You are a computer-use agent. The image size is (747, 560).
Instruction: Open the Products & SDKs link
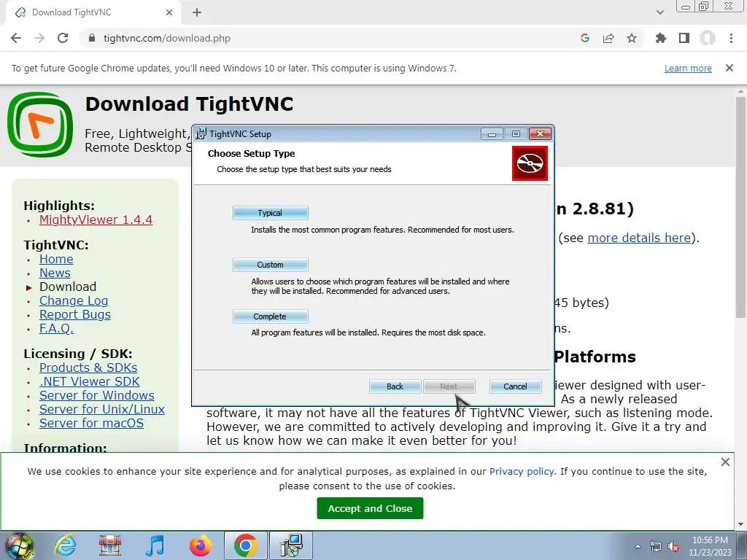click(88, 368)
